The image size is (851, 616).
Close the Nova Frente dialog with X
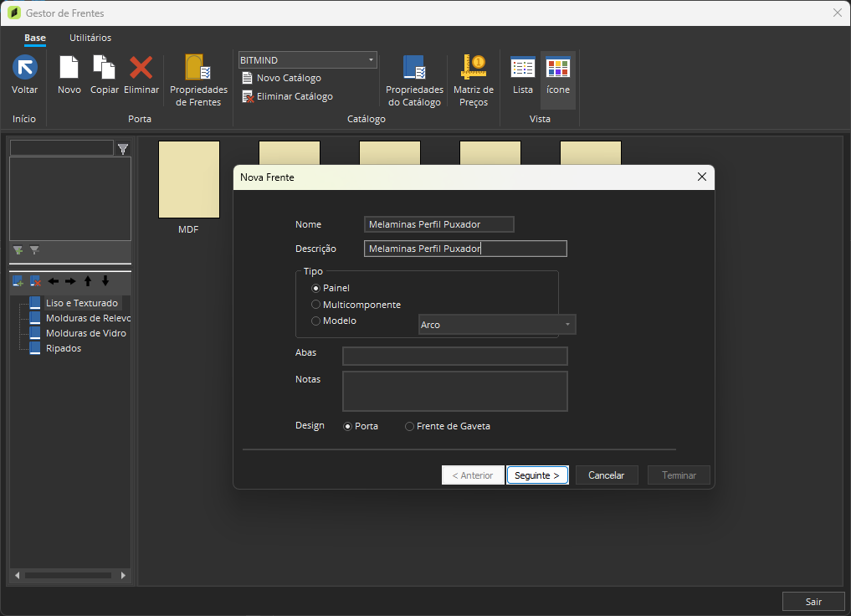pyautogui.click(x=702, y=177)
